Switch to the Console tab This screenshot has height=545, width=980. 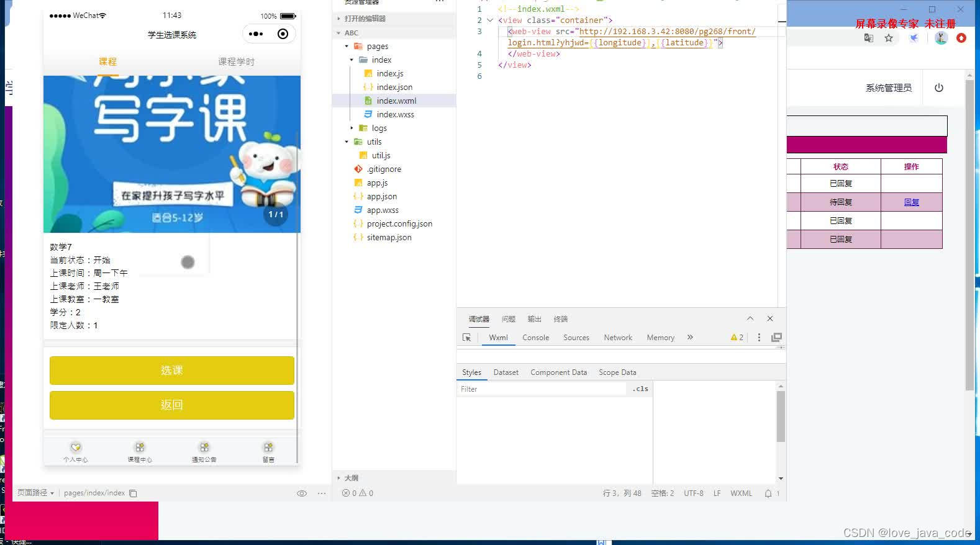pyautogui.click(x=535, y=338)
